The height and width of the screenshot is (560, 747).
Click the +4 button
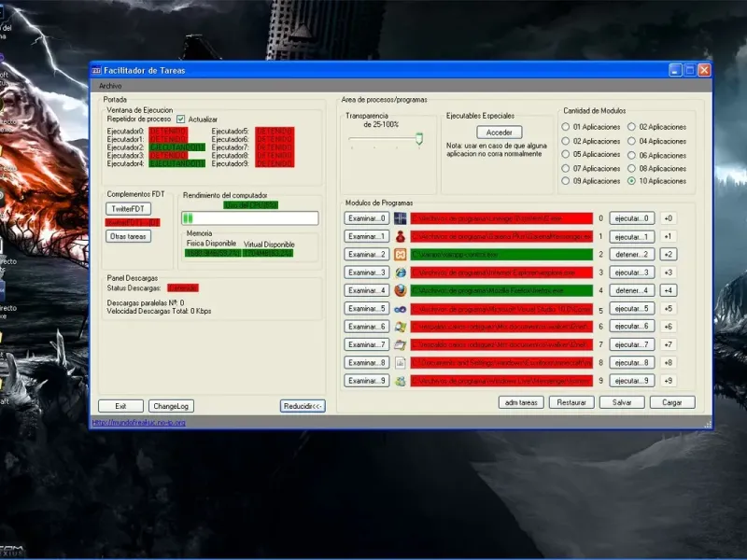(x=669, y=290)
